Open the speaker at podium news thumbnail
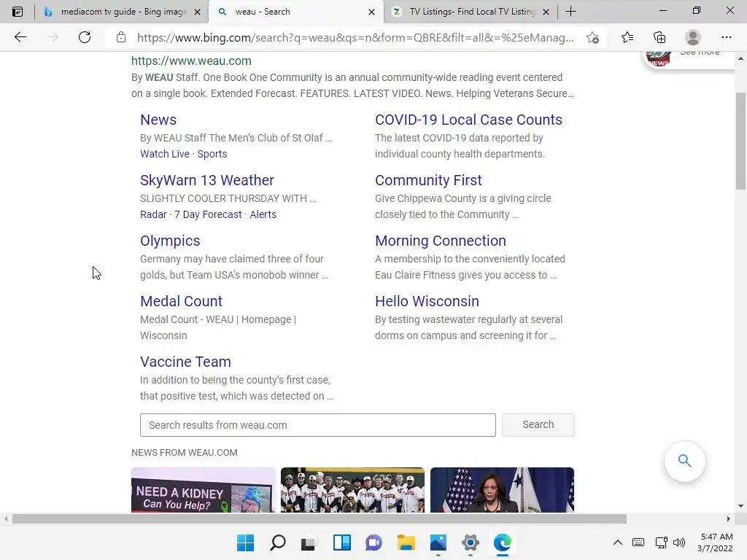Screen dimensions: 747x560 502,490
